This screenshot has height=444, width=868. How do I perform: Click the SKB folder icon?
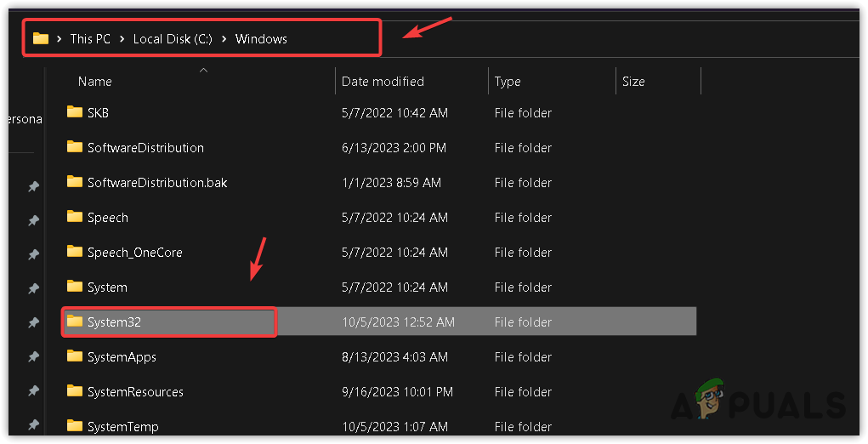click(75, 112)
